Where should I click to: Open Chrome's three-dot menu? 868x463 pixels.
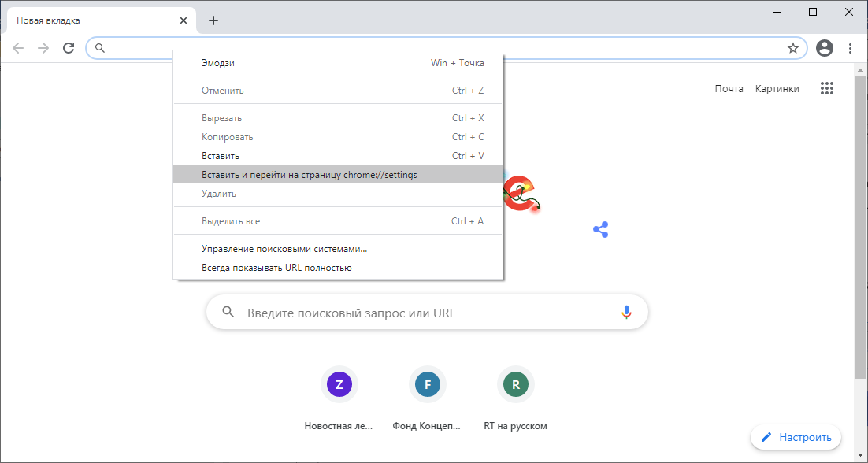(851, 48)
